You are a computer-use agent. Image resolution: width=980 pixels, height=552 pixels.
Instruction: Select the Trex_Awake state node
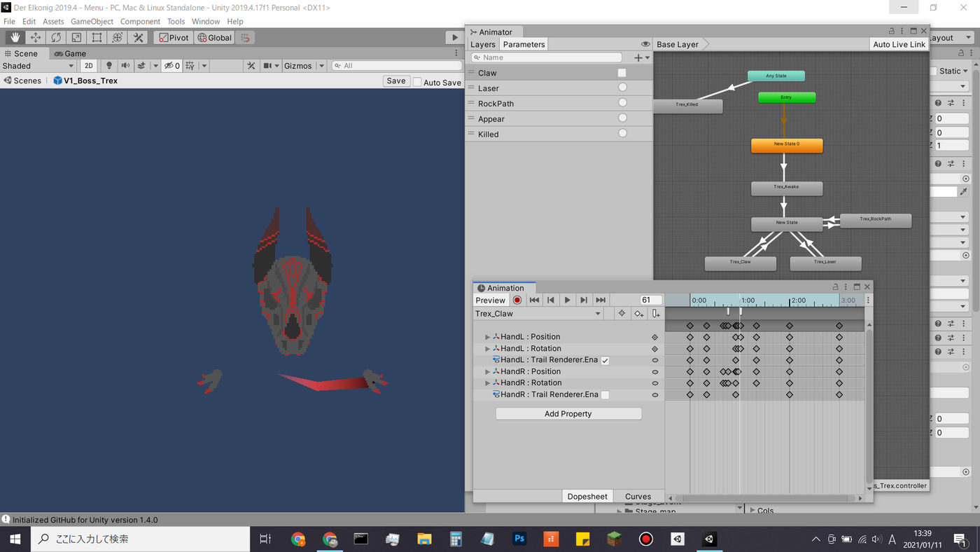(x=787, y=188)
